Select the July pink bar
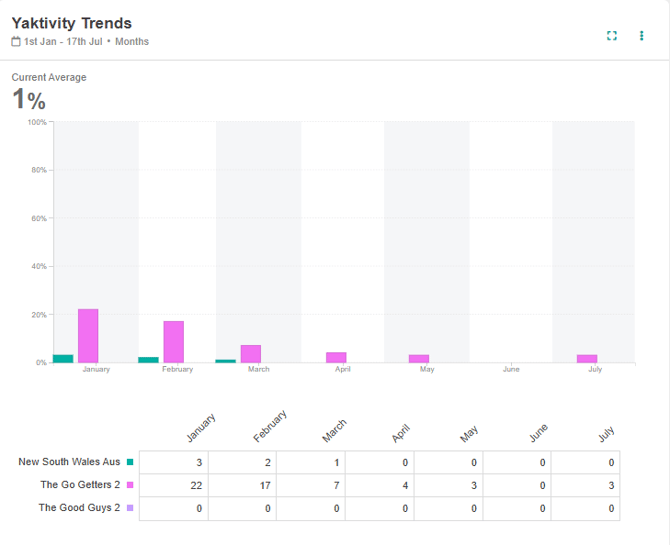This screenshot has width=670, height=545. coord(587,358)
